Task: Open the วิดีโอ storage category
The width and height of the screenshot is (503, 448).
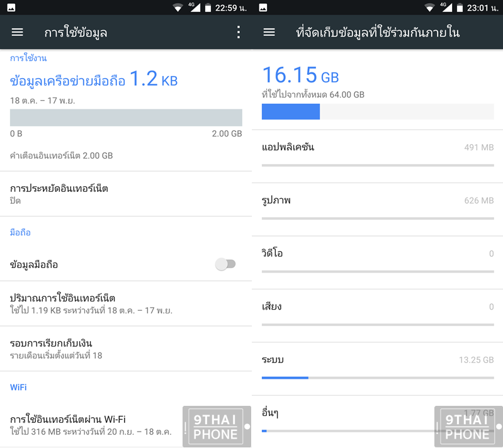Action: pyautogui.click(x=378, y=262)
